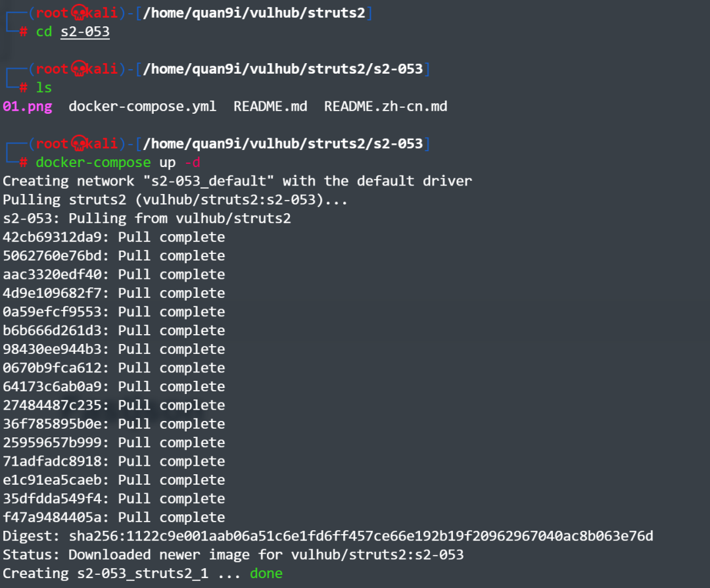This screenshot has width=710, height=588.
Task: Click the skull icon in the third prompt
Action: tap(79, 143)
